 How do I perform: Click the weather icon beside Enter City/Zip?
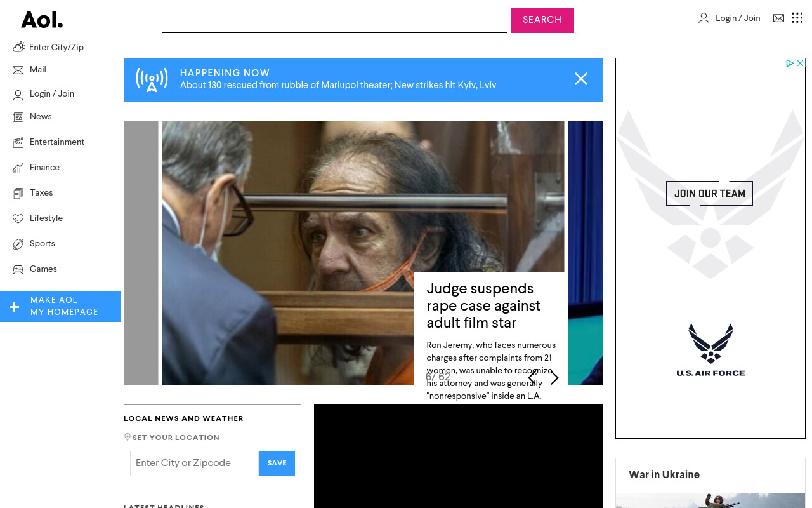[x=19, y=47]
